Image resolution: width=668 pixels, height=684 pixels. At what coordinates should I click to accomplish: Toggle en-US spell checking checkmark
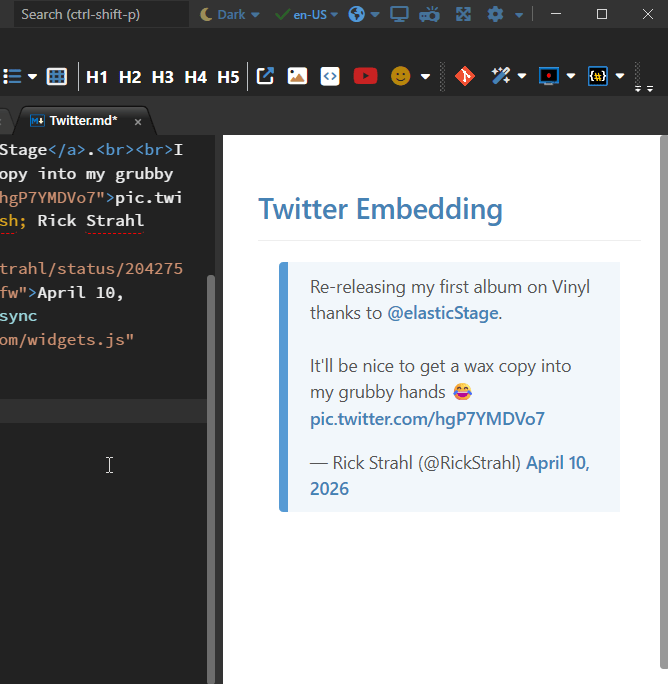point(282,14)
